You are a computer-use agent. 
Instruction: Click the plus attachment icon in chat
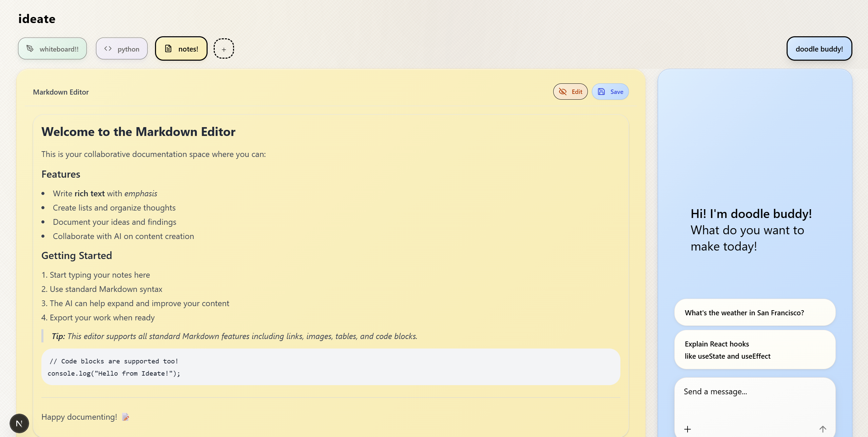point(688,429)
